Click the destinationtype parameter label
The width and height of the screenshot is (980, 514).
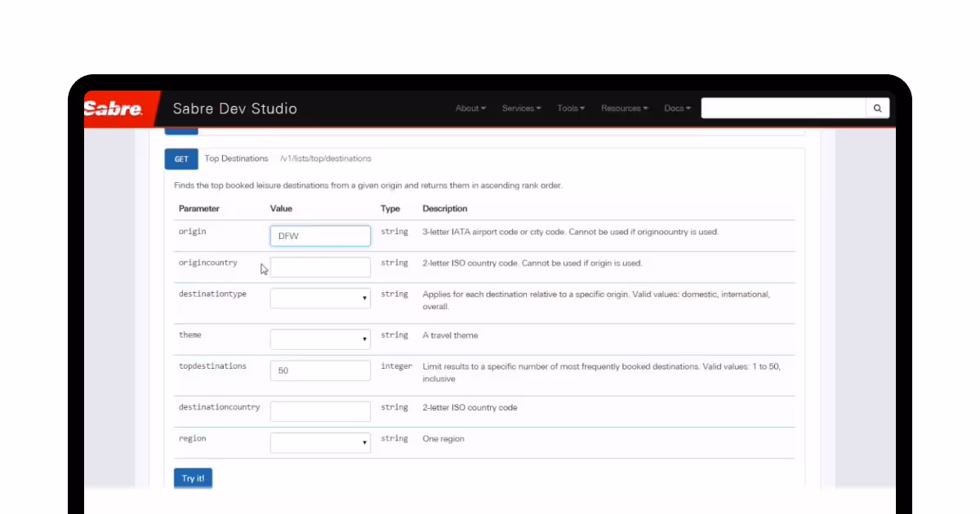click(x=212, y=294)
